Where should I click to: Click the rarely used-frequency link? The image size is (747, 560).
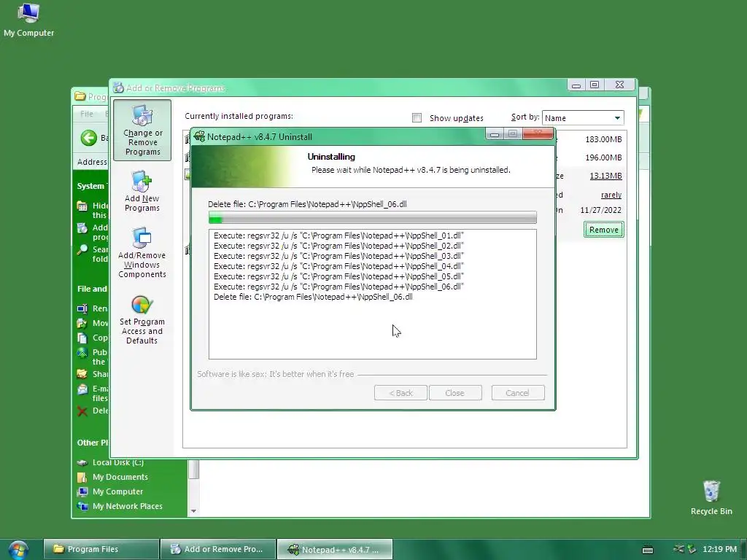[611, 195]
